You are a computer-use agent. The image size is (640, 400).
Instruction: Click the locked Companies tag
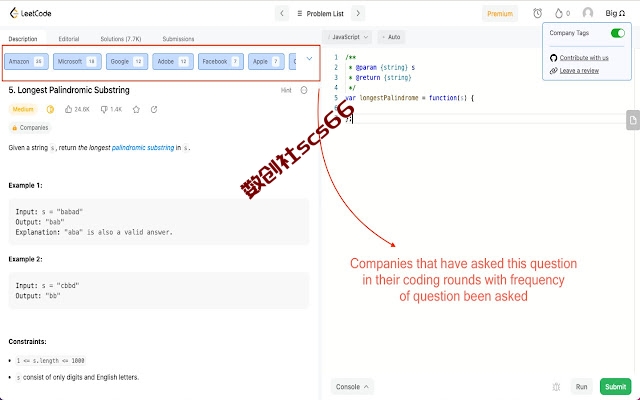click(x=30, y=128)
